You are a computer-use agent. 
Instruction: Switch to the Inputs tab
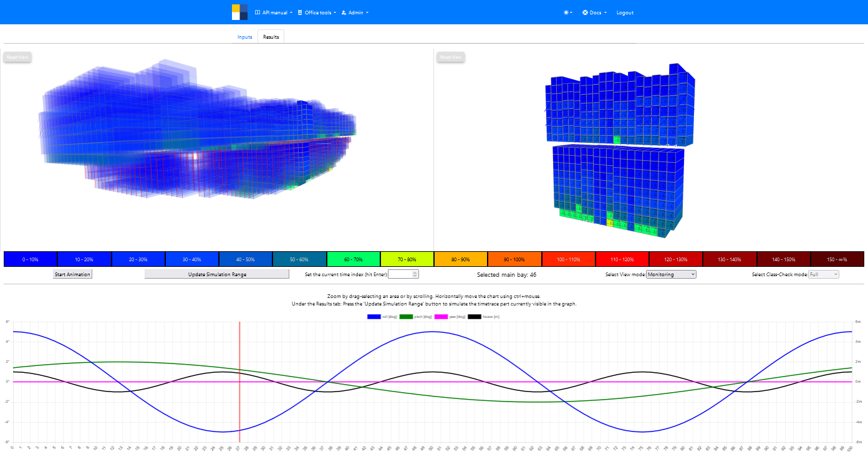click(x=244, y=37)
